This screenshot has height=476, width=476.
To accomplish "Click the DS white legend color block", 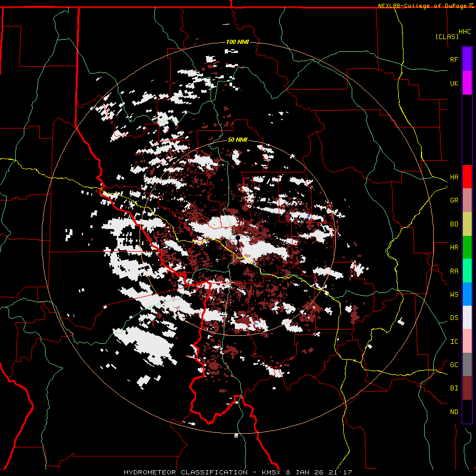I will point(467,318).
